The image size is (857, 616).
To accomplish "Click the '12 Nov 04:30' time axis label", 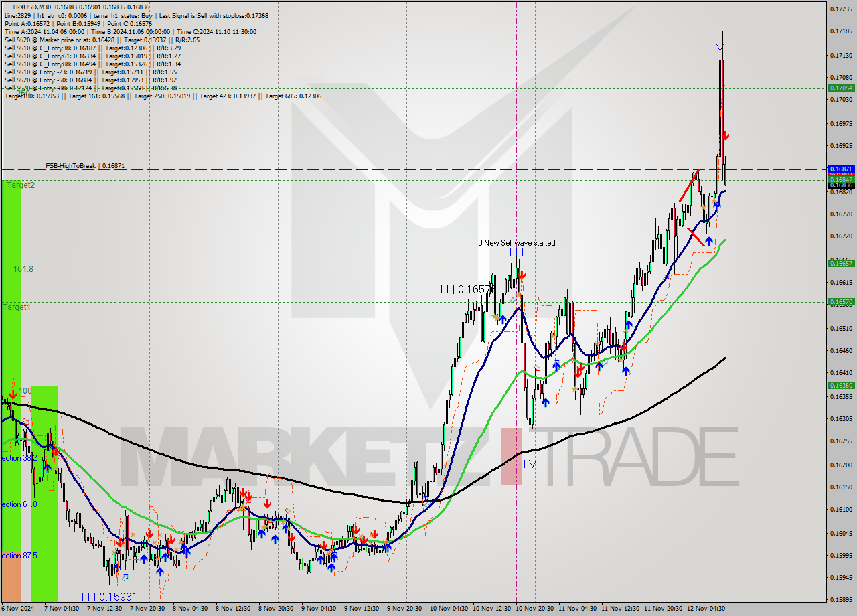I will tap(707, 609).
